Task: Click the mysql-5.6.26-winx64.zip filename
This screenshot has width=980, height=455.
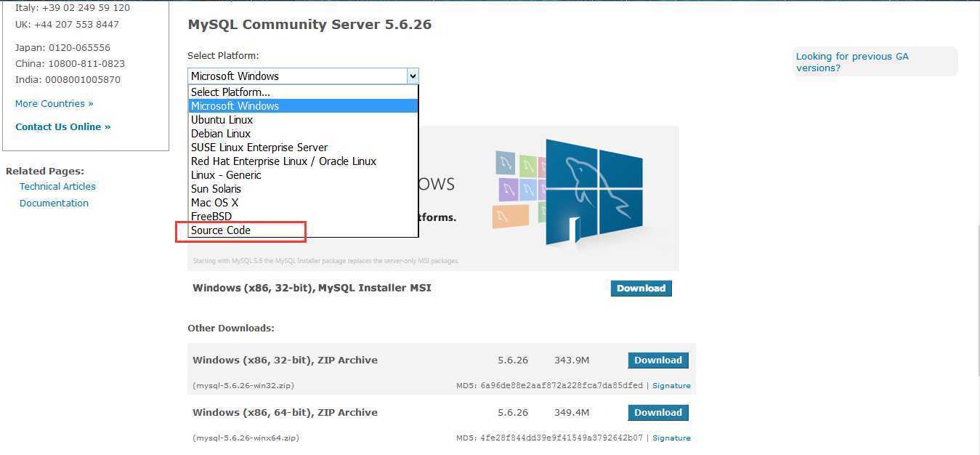Action: [246, 438]
